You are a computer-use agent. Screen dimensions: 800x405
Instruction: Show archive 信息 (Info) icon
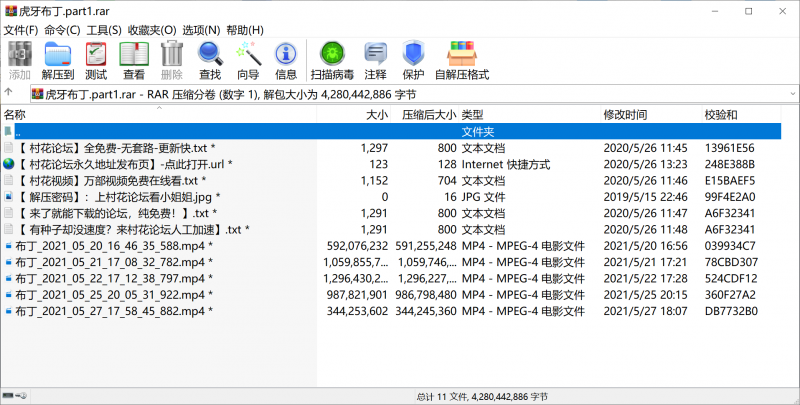click(x=286, y=60)
